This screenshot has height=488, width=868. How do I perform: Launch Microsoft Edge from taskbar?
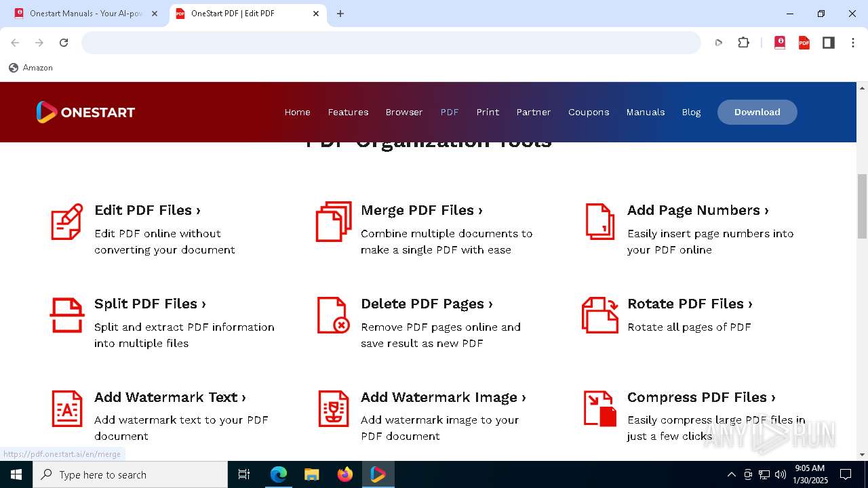pos(279,474)
